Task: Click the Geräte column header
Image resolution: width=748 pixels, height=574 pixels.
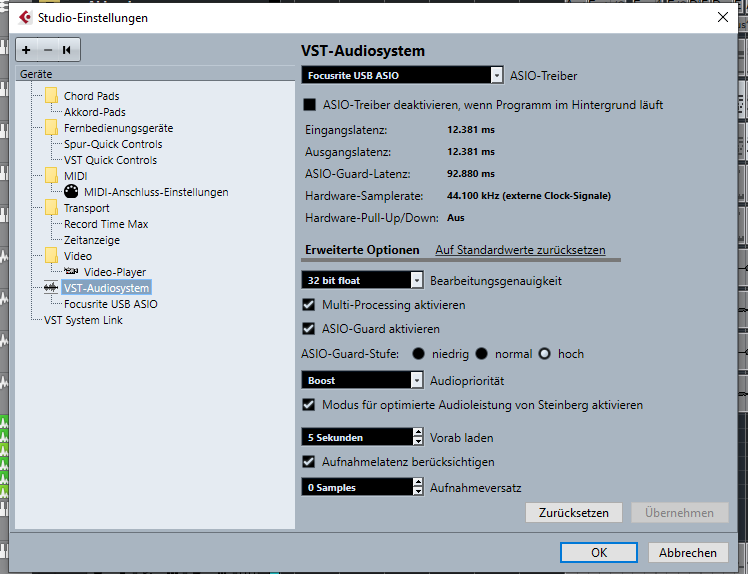Action: coord(156,74)
